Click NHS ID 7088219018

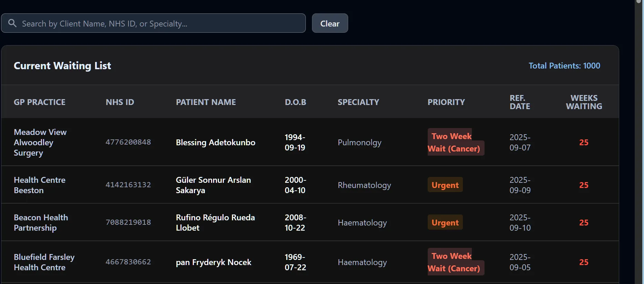click(x=128, y=222)
